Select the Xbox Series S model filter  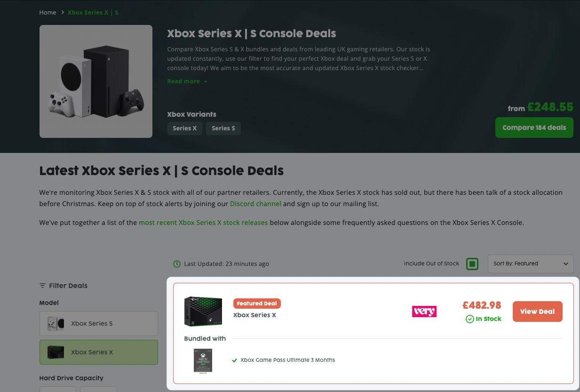(99, 323)
